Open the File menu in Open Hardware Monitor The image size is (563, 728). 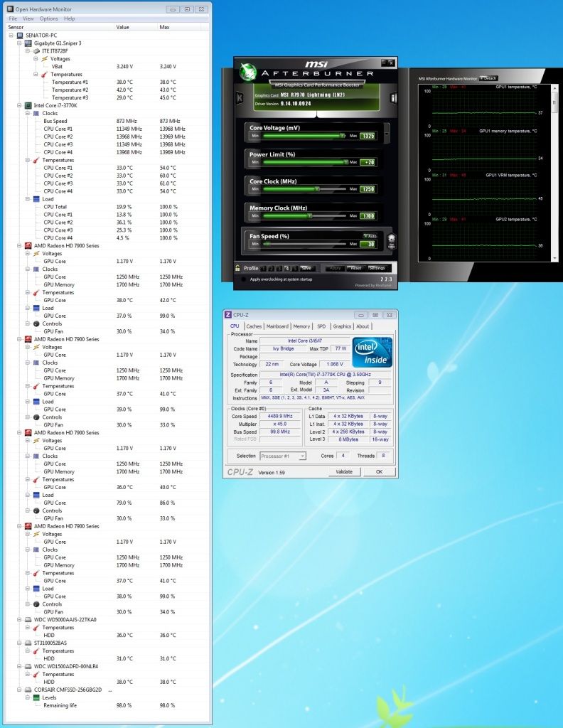pos(13,18)
